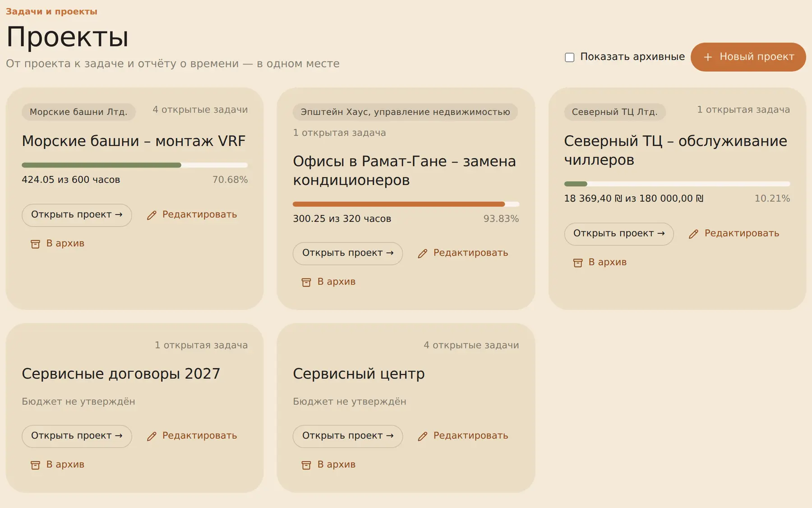Screen dimensions: 812x508
Task: Open the Сервисные договоры 2027 project
Action: click(x=77, y=436)
